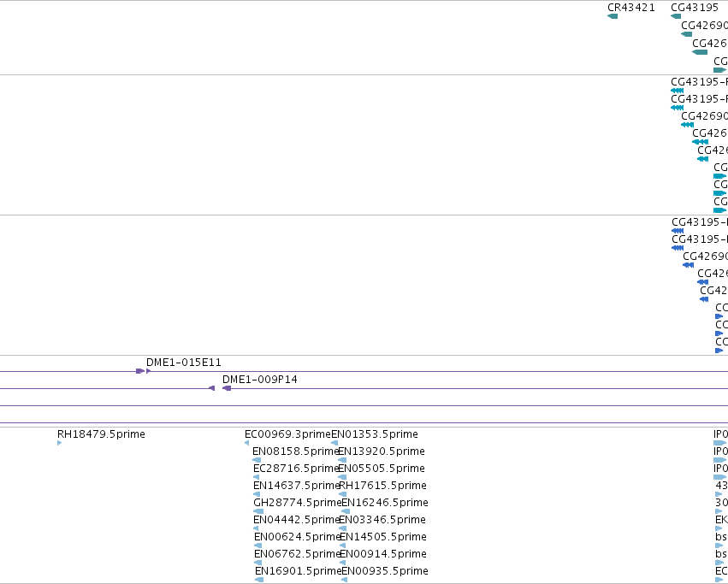Click the CR43421 gene label
The image size is (728, 584).
click(x=631, y=8)
